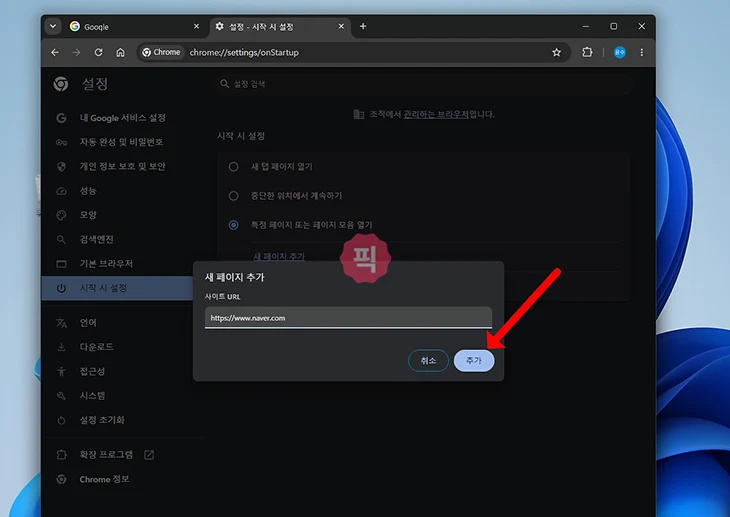This screenshot has width=730, height=517.
Task: Close the 설정 tab
Action: coord(341,27)
